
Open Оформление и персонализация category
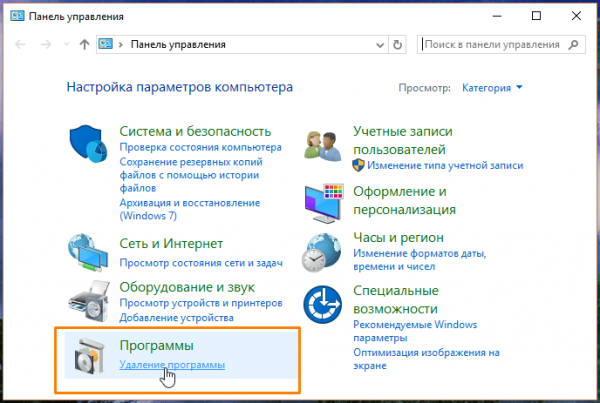404,201
